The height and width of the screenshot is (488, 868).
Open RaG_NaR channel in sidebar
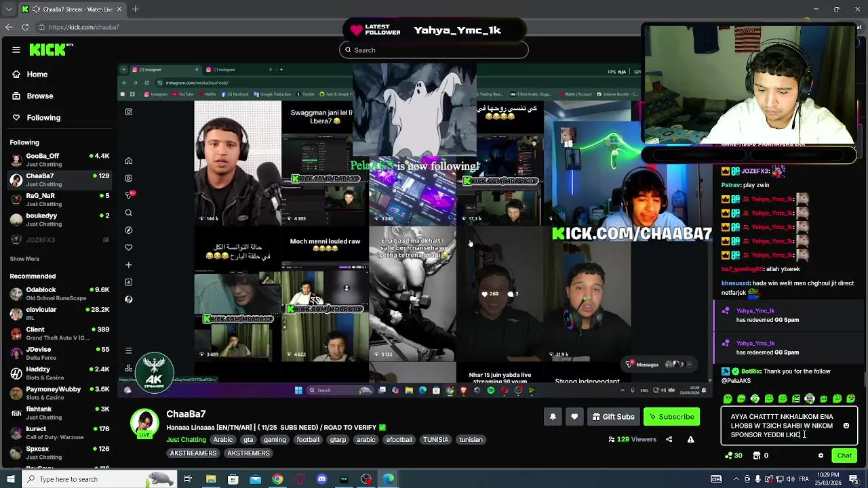(60, 199)
